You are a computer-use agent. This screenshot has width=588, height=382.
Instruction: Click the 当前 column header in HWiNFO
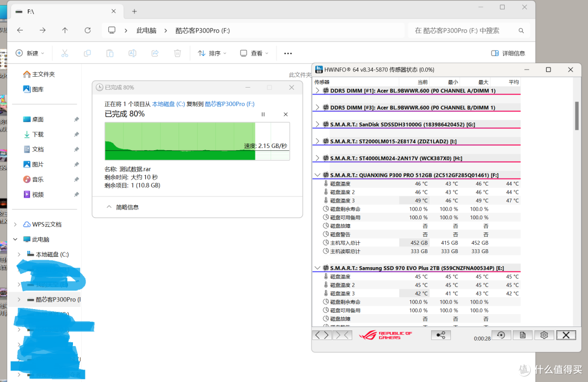[422, 82]
